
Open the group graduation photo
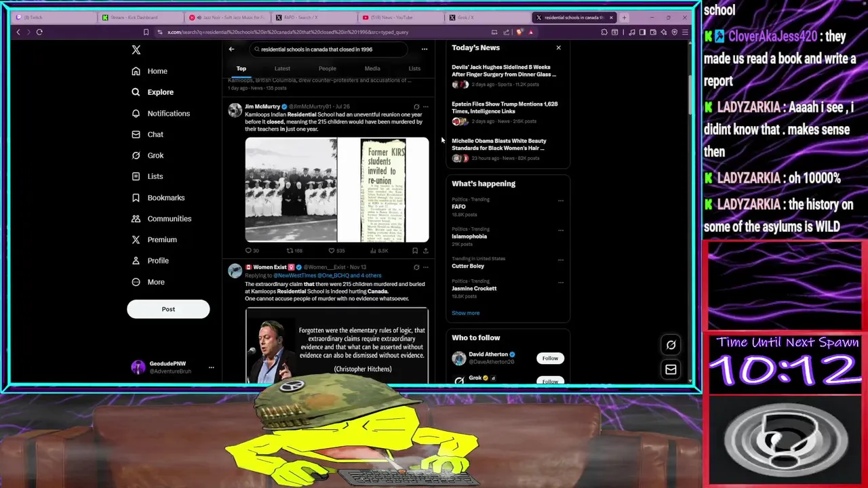pyautogui.click(x=291, y=190)
